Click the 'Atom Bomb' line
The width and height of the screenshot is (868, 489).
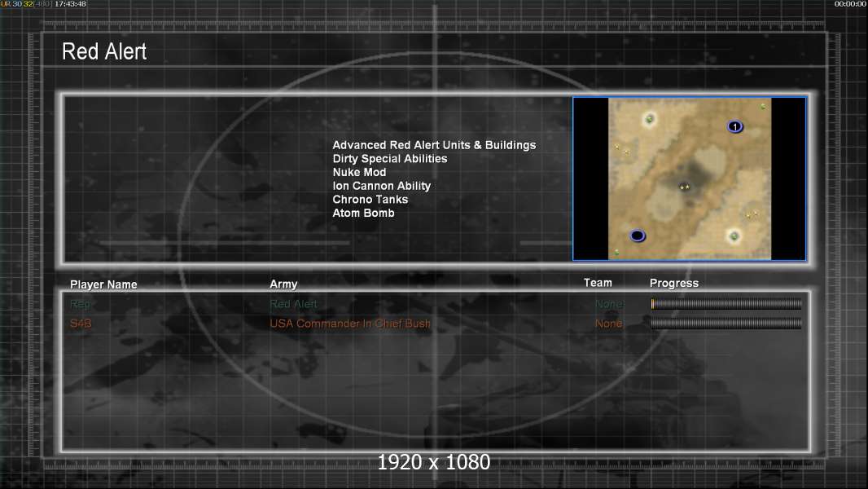[363, 214]
